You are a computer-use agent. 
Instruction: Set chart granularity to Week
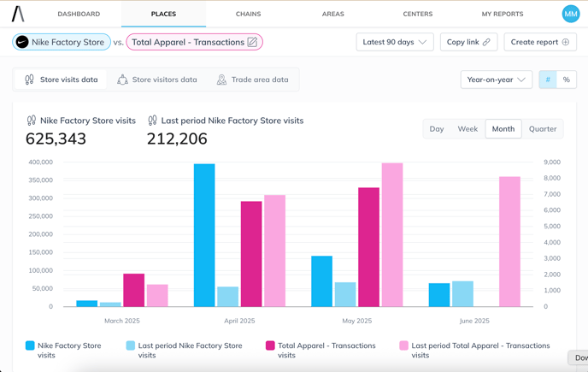467,129
